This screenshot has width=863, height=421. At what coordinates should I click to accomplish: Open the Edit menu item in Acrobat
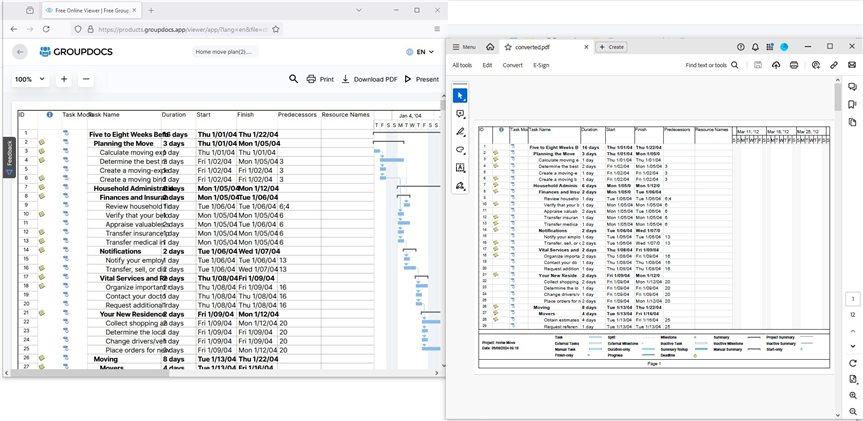tap(487, 65)
